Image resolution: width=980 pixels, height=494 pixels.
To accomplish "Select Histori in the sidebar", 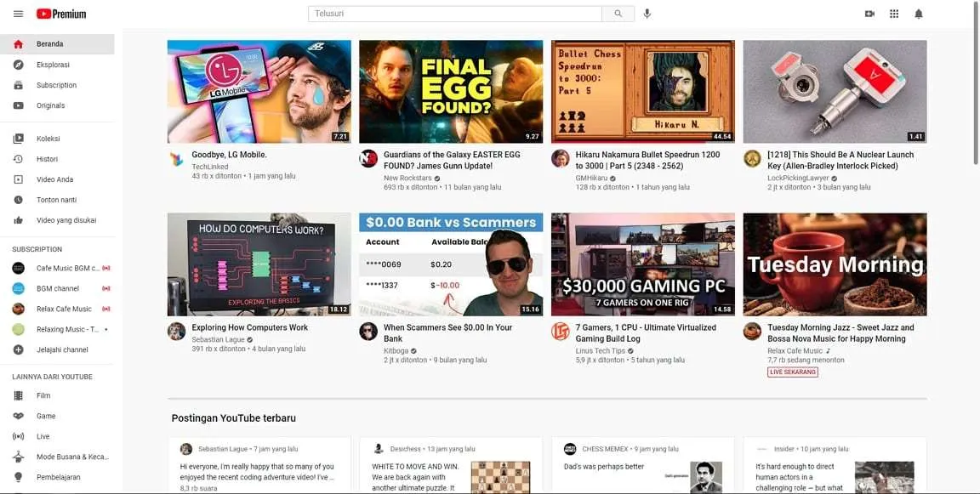I will point(57,159).
